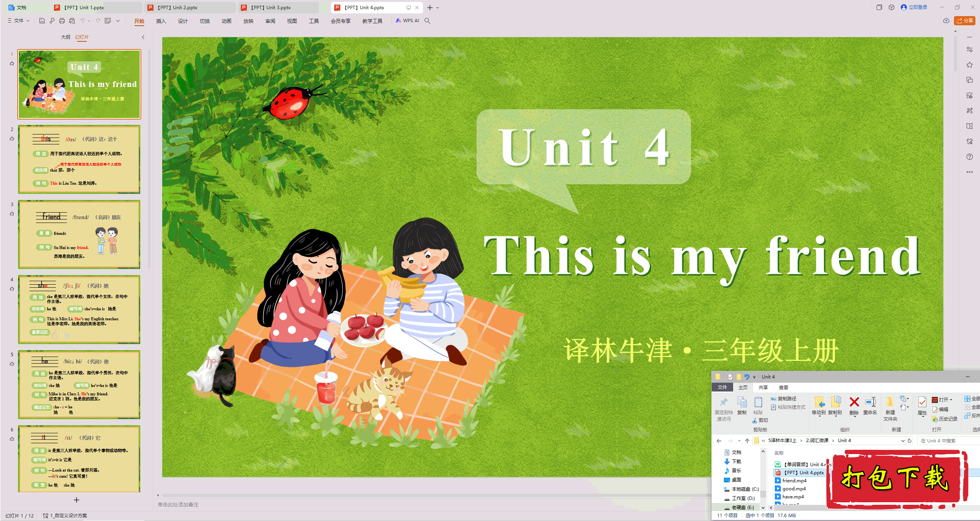Expand Explorer quick access toolbar dropdown
Screen dimensions: 980x521
click(x=754, y=377)
